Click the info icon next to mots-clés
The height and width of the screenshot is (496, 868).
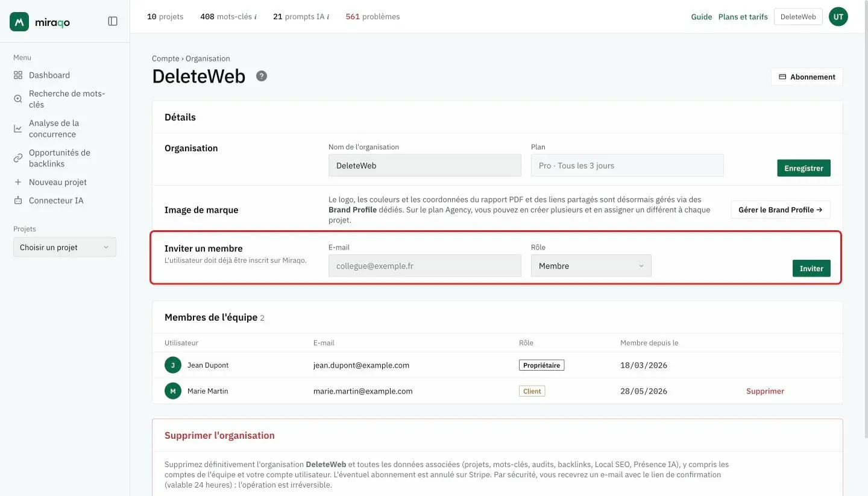tap(256, 17)
